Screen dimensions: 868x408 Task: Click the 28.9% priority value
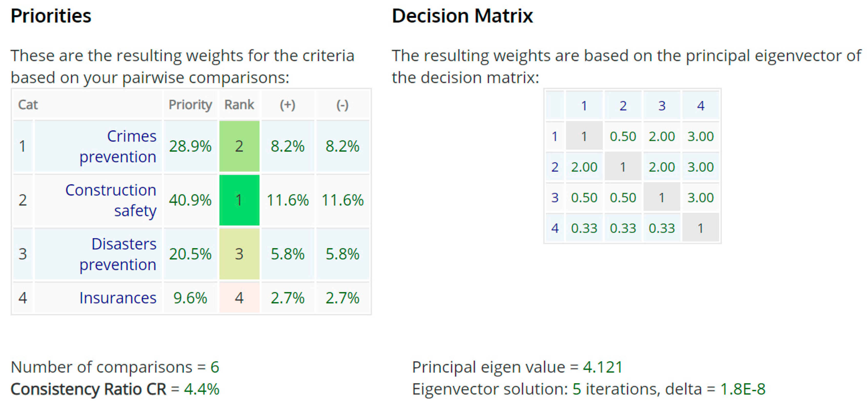[x=190, y=146]
